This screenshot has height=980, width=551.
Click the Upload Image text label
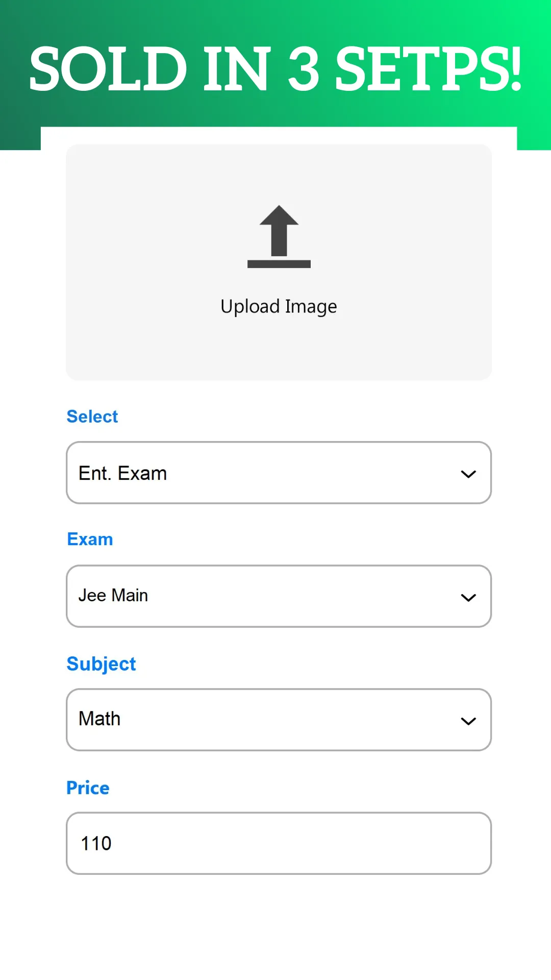[279, 307]
